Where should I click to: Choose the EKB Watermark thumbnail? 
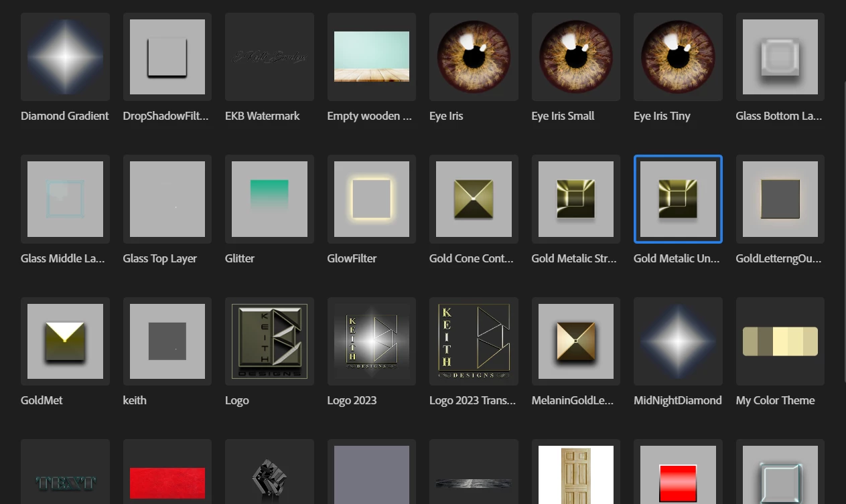[x=269, y=57]
